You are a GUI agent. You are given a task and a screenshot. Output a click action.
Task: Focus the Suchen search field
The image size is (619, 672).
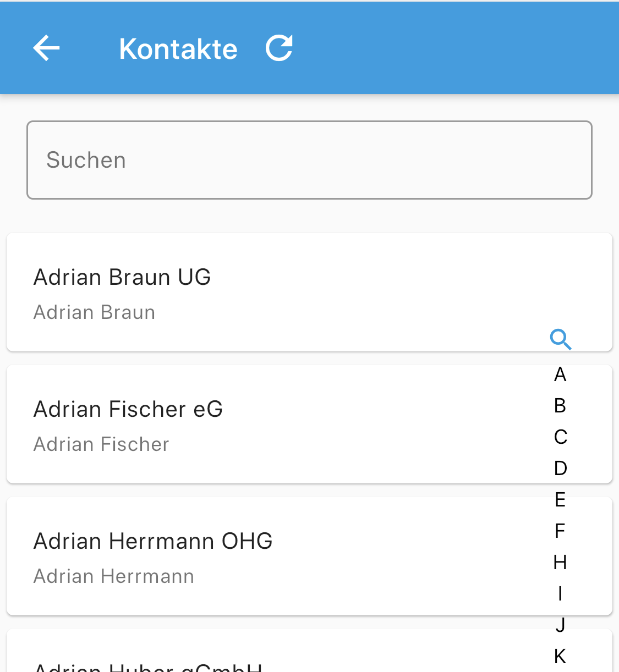click(x=309, y=160)
